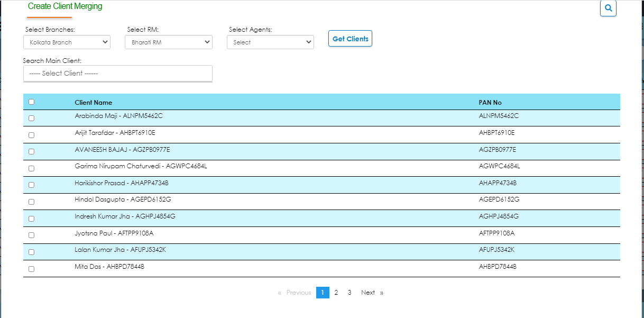Check the Arijit Tarafdar row checkbox
This screenshot has height=318, width=644.
coord(31,135)
